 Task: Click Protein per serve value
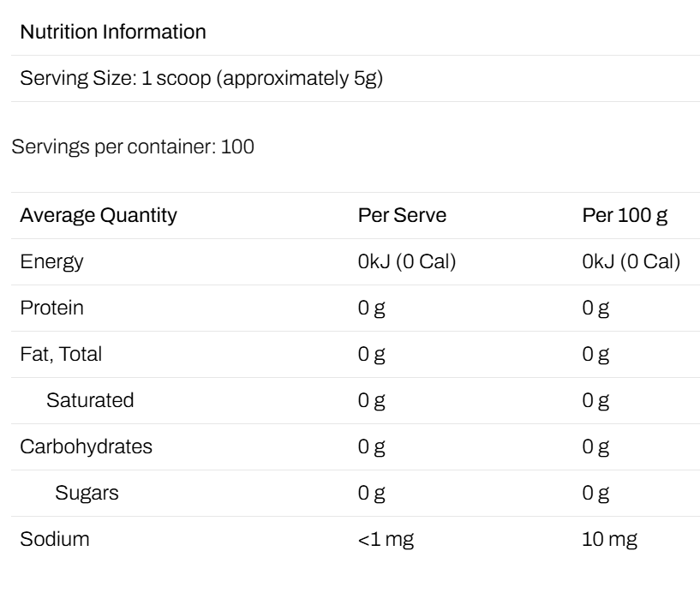click(372, 308)
